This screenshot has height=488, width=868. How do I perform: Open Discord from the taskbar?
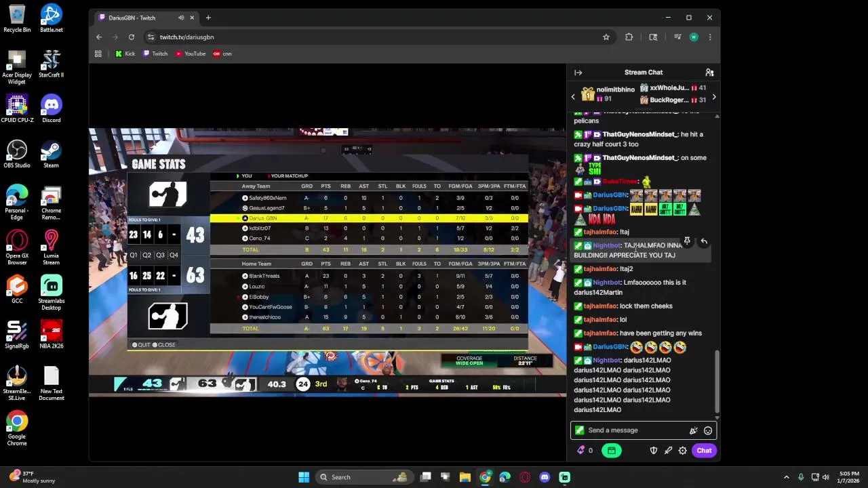pos(545,477)
